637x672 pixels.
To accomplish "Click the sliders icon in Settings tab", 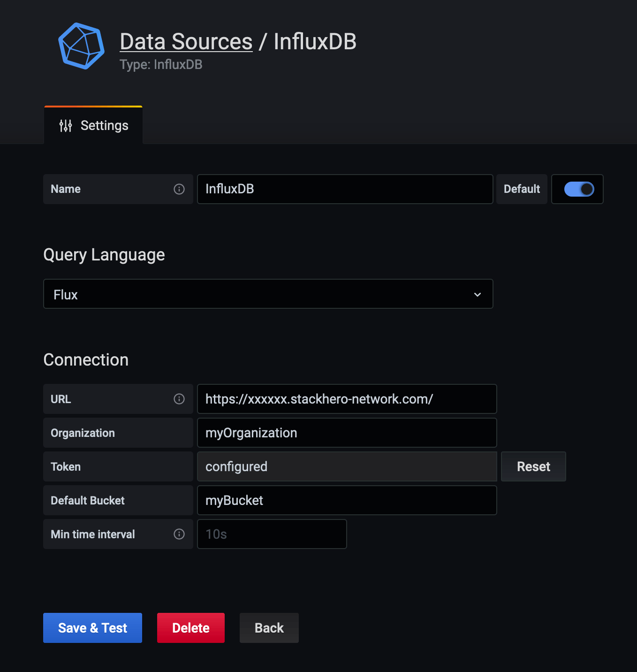I will click(x=66, y=126).
